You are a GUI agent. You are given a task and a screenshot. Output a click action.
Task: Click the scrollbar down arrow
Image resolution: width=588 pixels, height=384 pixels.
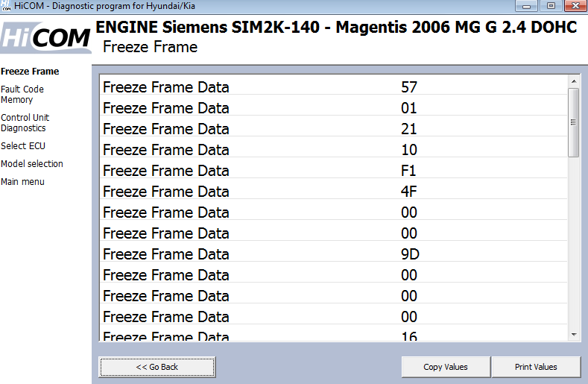pyautogui.click(x=574, y=335)
